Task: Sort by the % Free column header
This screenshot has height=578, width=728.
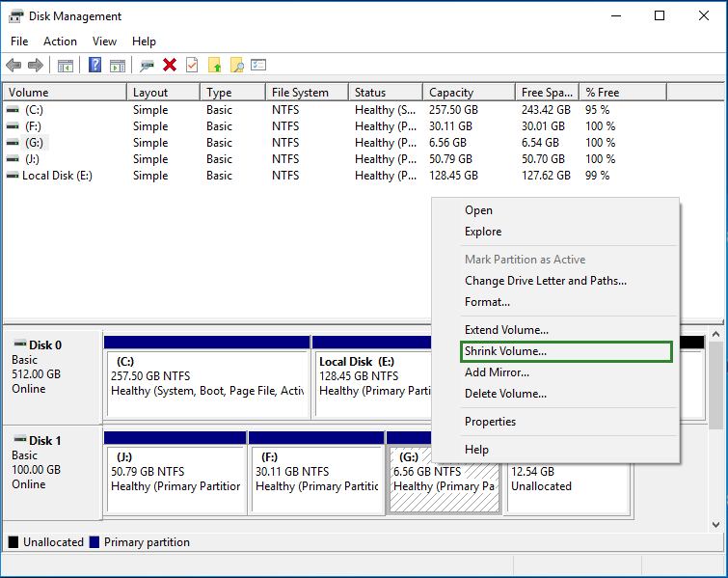Action: (x=623, y=93)
